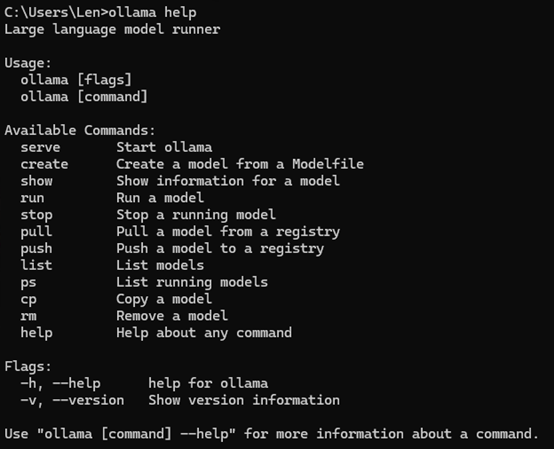
Task: Click the '-v, --version' flag text
Action: click(72, 401)
